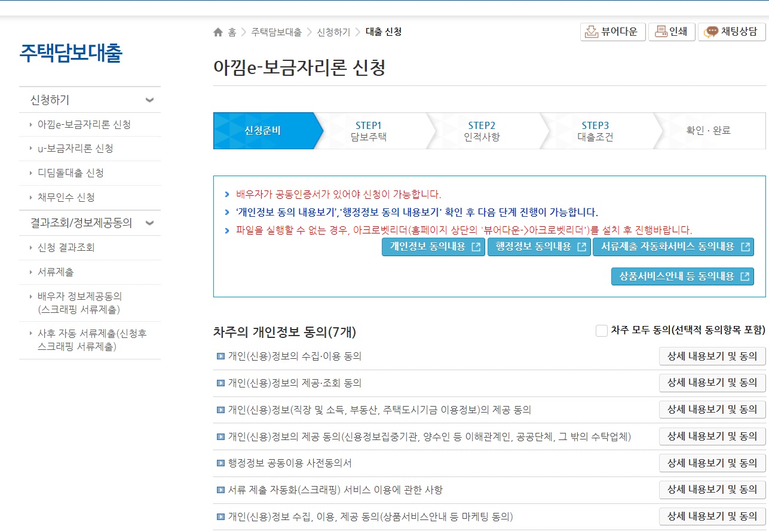Viewport: 769px width, 532px height.
Task: View details for 행정정보 공동이용 사전동의서
Action: 712,463
